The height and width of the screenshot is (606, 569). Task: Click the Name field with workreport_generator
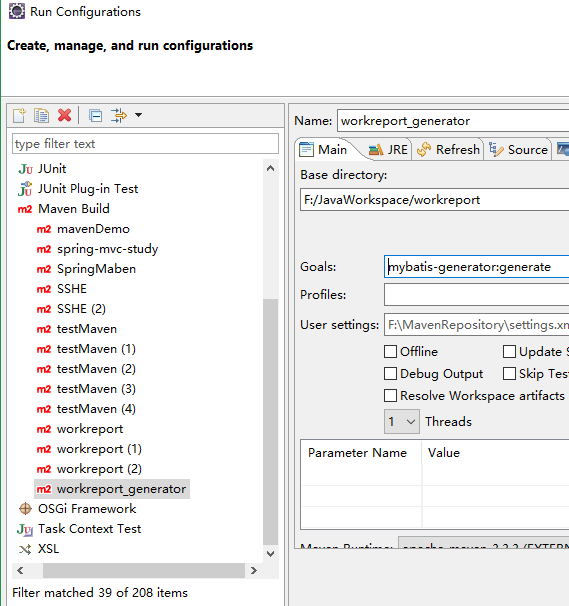click(x=453, y=121)
